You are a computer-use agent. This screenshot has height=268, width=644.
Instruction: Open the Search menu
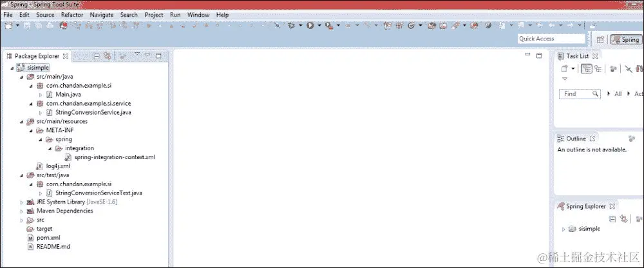129,15
